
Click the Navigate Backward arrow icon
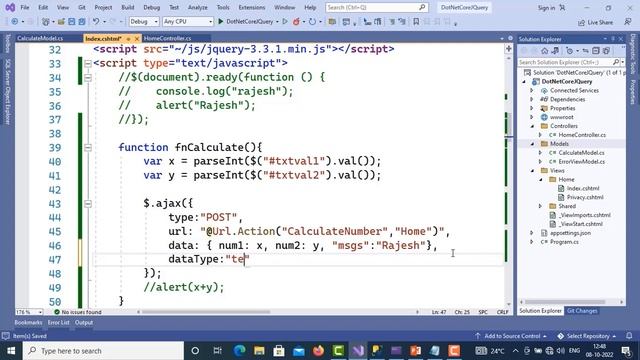point(15,22)
